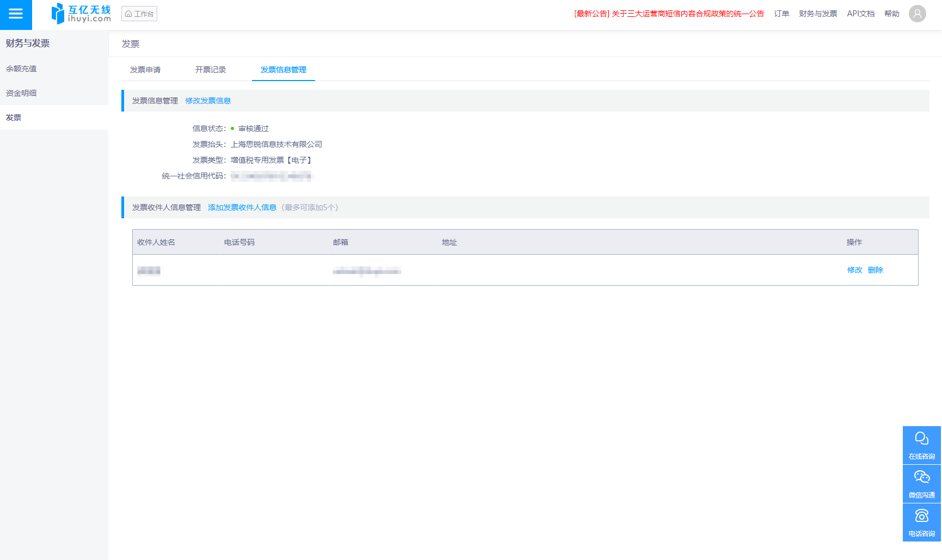This screenshot has height=560, width=942.
Task: Click the 修改发票信息 link
Action: tap(208, 101)
